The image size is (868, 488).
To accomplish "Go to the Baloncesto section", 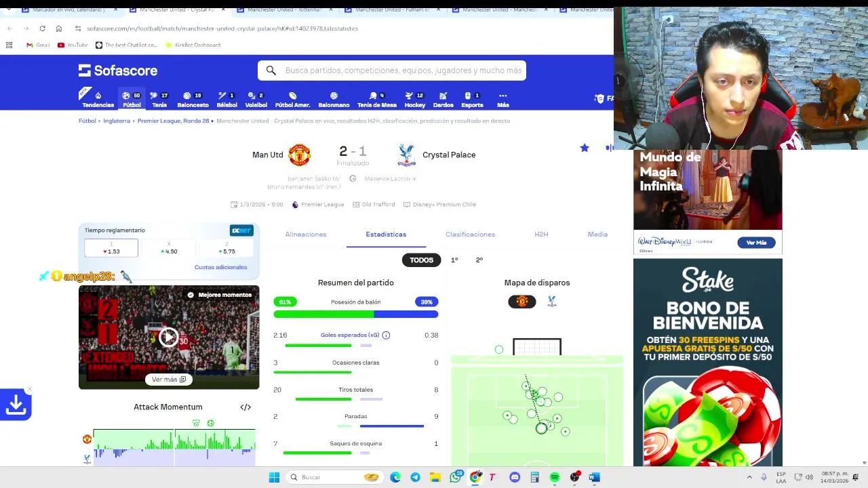I will [193, 100].
